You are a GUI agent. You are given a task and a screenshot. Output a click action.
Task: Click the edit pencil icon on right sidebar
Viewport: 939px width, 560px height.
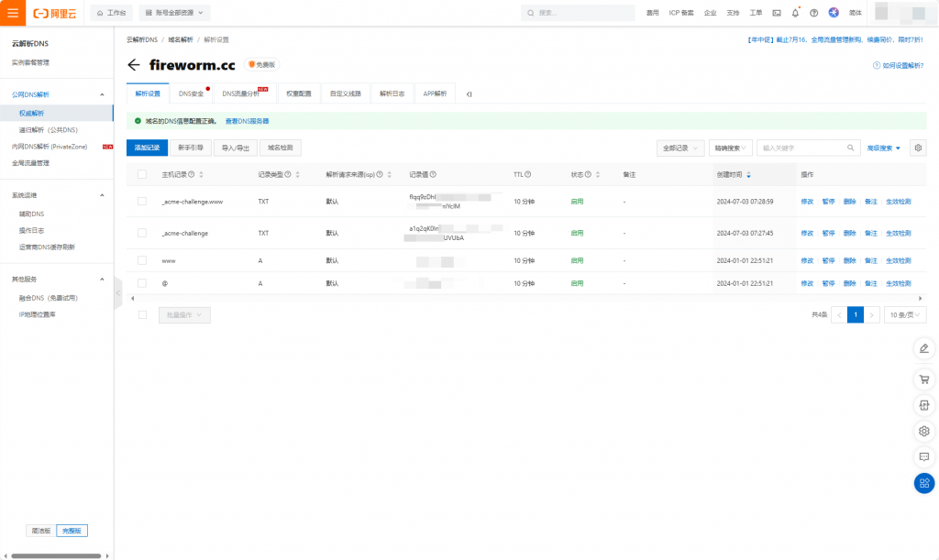coord(924,348)
